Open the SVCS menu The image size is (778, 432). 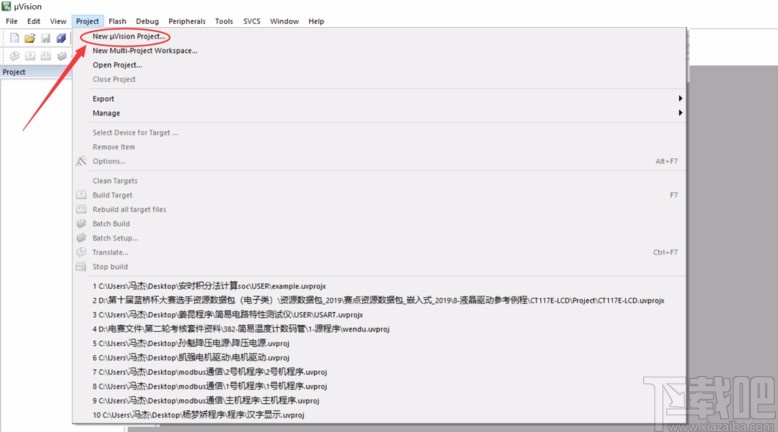click(x=252, y=21)
